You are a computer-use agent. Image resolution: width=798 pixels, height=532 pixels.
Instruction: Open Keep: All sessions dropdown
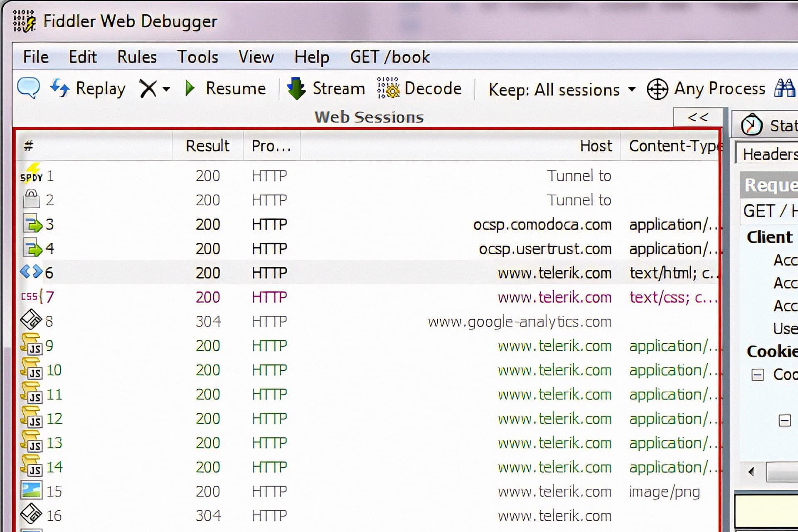click(562, 89)
